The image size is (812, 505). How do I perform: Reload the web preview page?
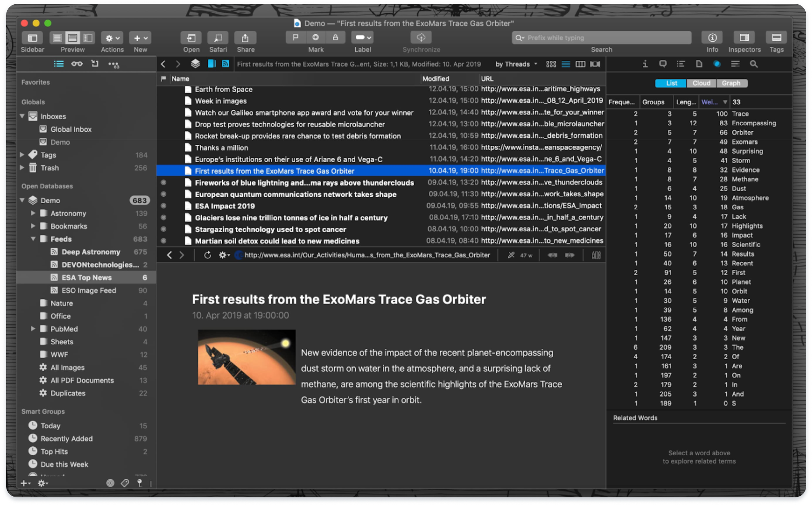[x=207, y=255]
